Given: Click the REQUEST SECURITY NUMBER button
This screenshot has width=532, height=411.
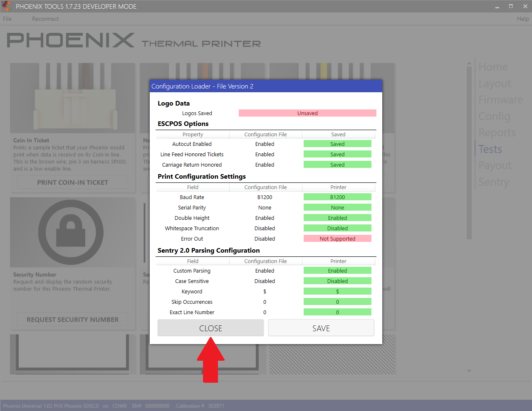Looking at the screenshot, I should tap(72, 319).
